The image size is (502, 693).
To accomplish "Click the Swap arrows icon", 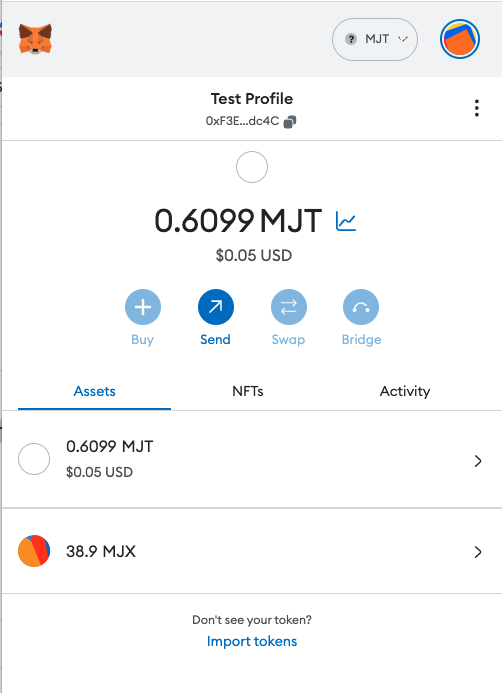I will tap(289, 307).
